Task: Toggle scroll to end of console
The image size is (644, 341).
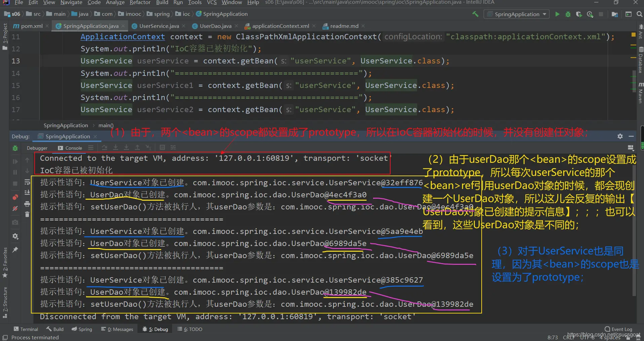Action: 27,193
